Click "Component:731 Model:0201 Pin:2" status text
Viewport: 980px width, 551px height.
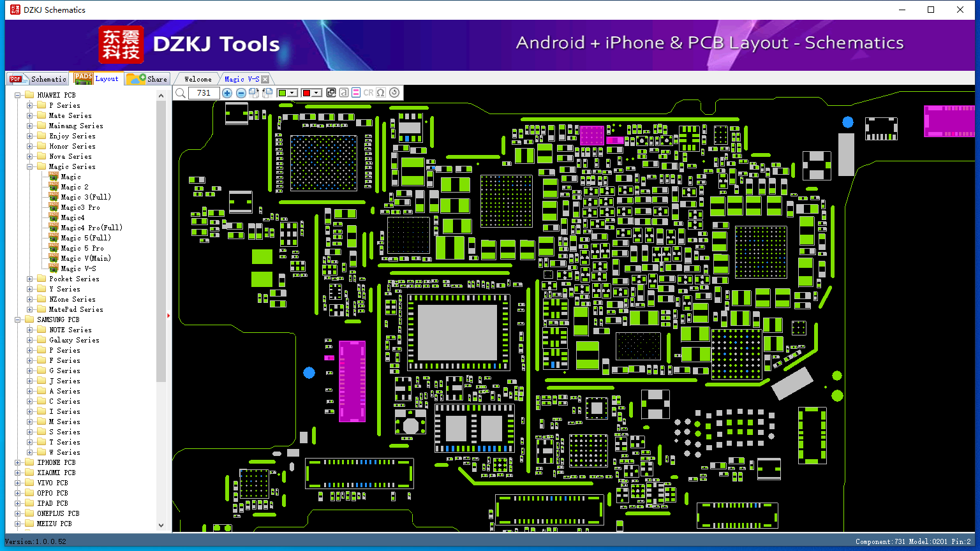click(913, 541)
